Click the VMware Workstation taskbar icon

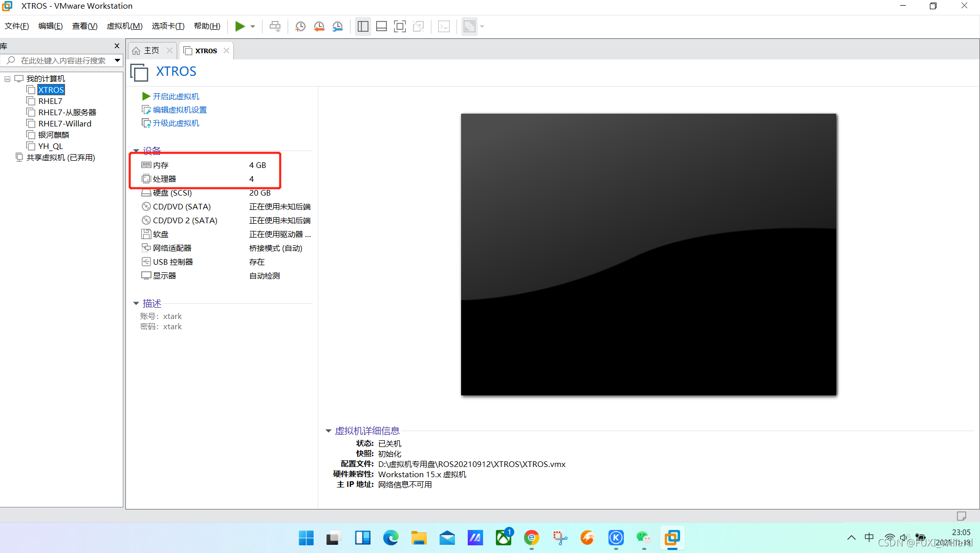tap(672, 538)
